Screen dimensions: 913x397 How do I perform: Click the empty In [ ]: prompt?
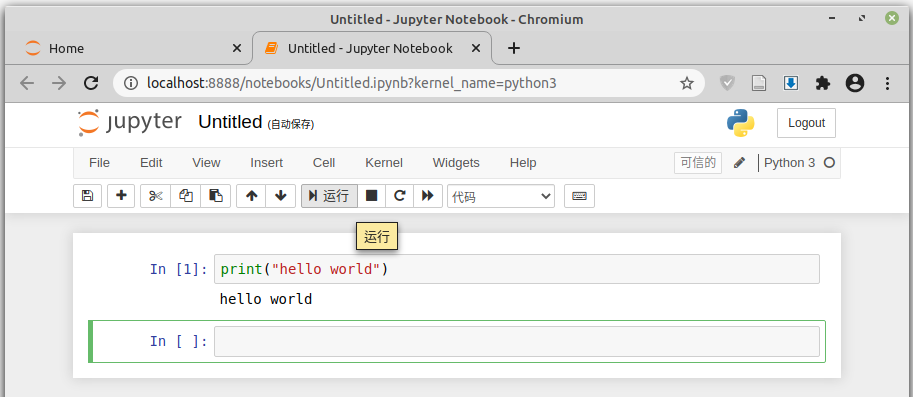pos(179,341)
